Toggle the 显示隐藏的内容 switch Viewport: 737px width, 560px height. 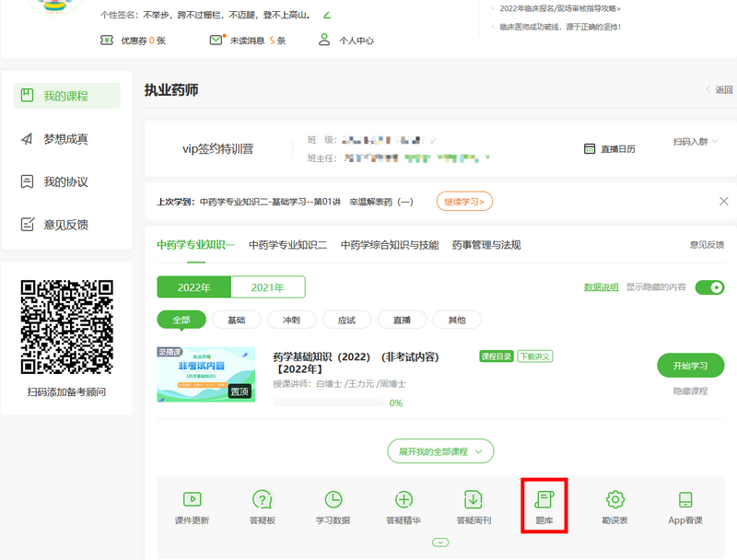[709, 287]
